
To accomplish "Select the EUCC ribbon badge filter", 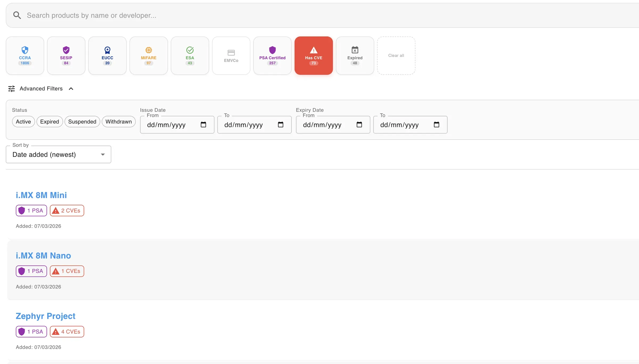I will click(x=107, y=55).
